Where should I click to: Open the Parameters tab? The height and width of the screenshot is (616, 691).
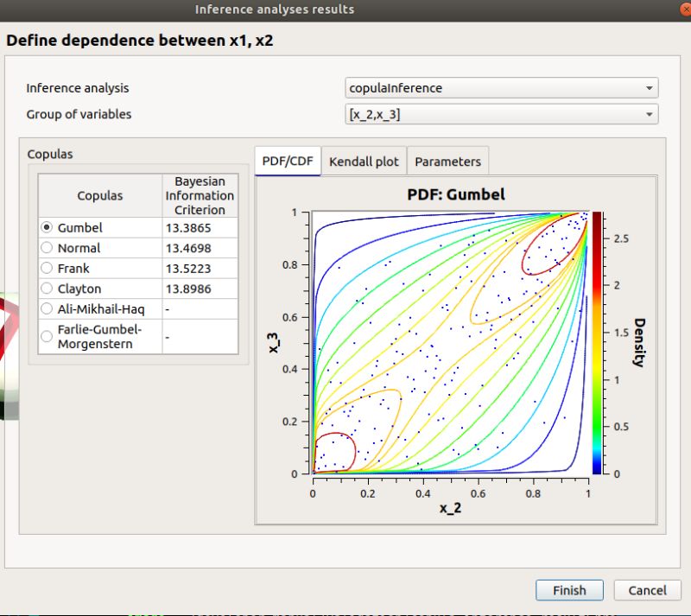448,161
